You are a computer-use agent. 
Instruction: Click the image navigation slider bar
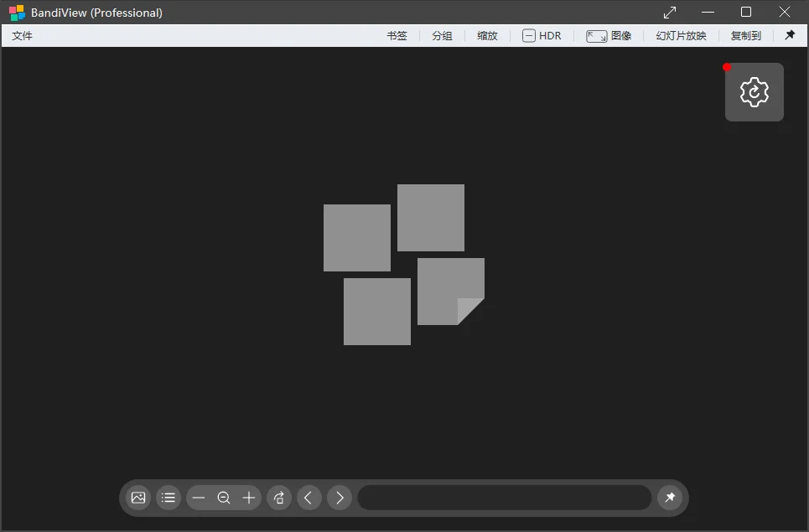505,498
